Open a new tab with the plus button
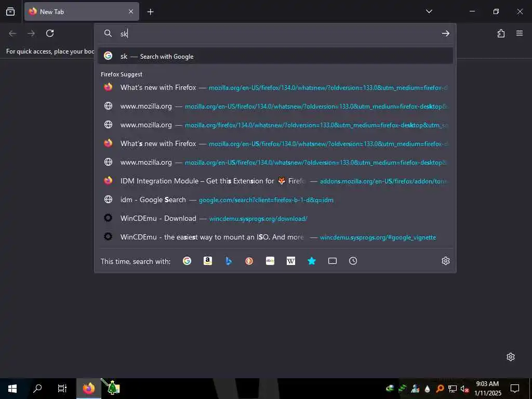The height and width of the screenshot is (399, 532). click(x=150, y=12)
